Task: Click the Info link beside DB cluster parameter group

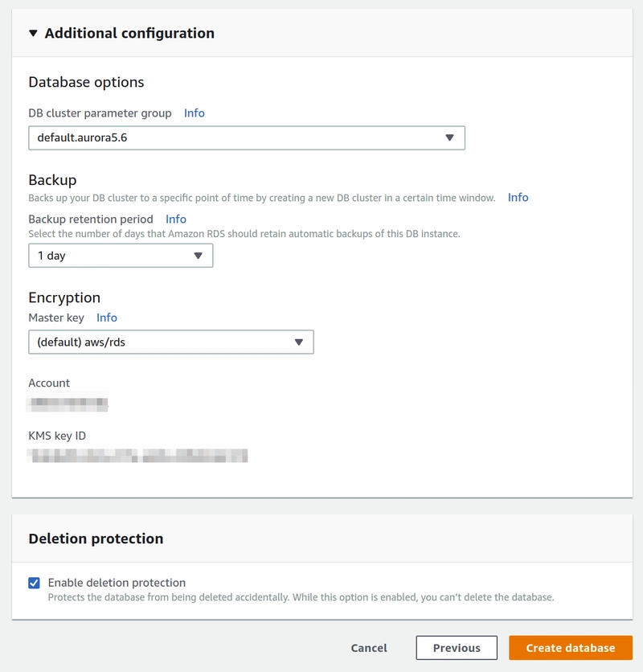Action: [x=195, y=113]
